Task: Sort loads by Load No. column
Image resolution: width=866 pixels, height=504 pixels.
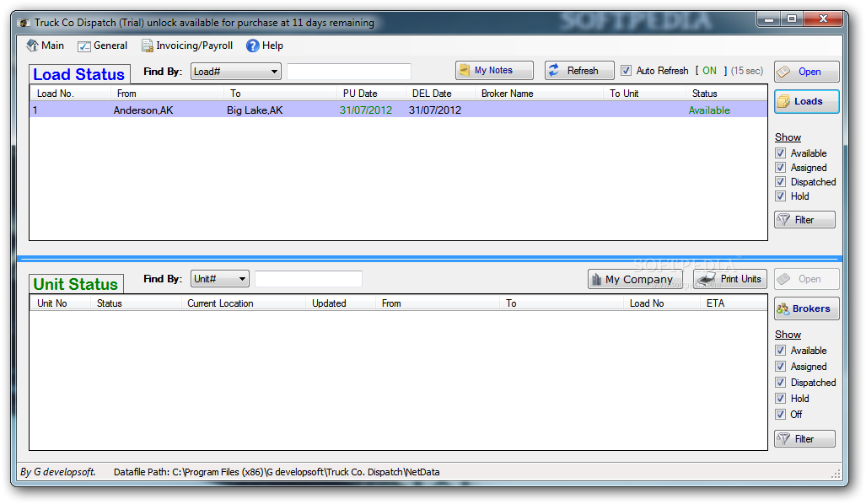Action: click(x=70, y=94)
